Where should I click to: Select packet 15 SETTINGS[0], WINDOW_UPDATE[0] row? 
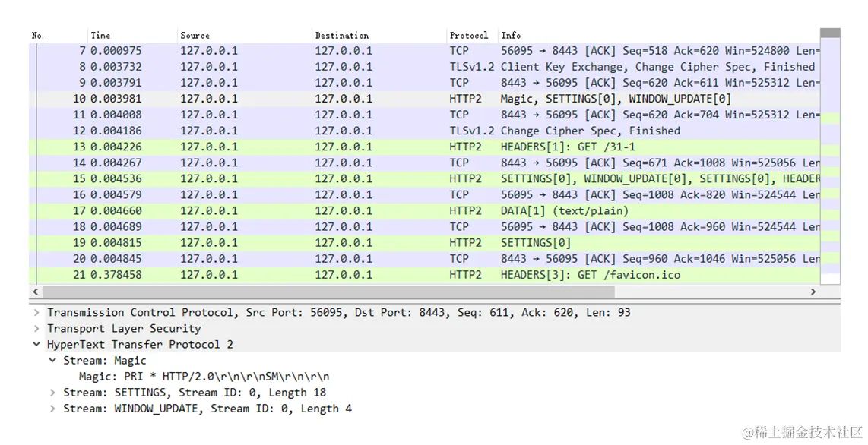point(424,179)
